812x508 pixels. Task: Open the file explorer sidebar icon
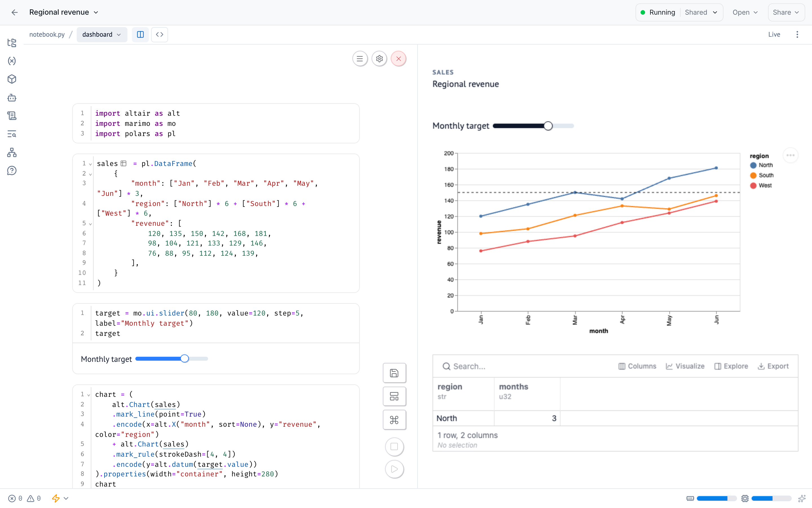pyautogui.click(x=12, y=43)
